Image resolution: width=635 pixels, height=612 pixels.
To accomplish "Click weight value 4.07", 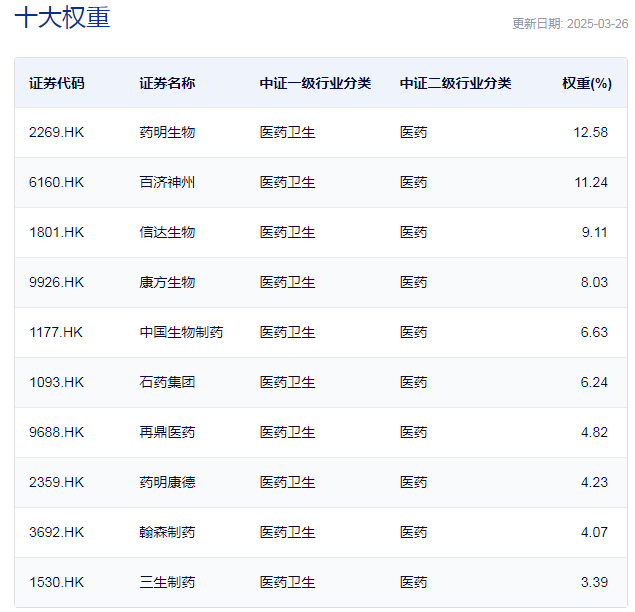I will [594, 532].
